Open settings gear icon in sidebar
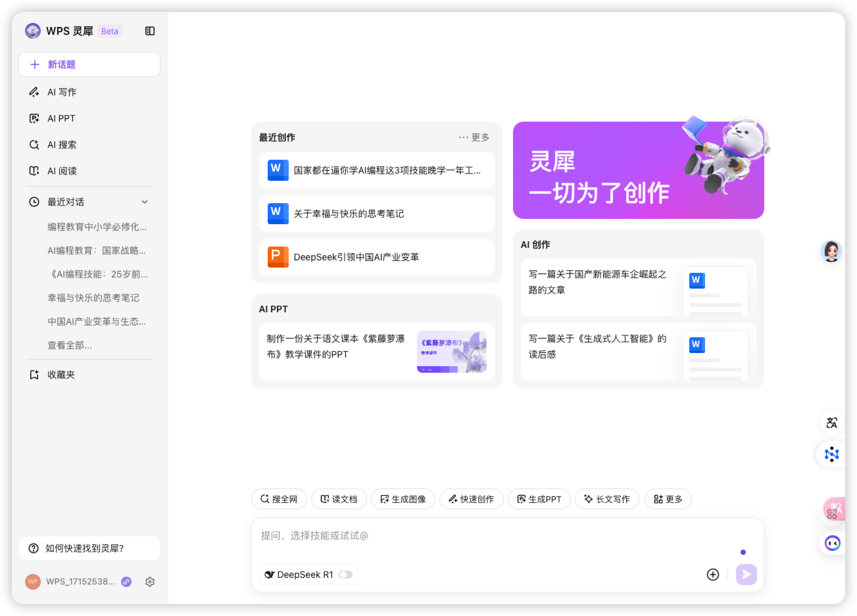The image size is (857, 616). (x=150, y=582)
